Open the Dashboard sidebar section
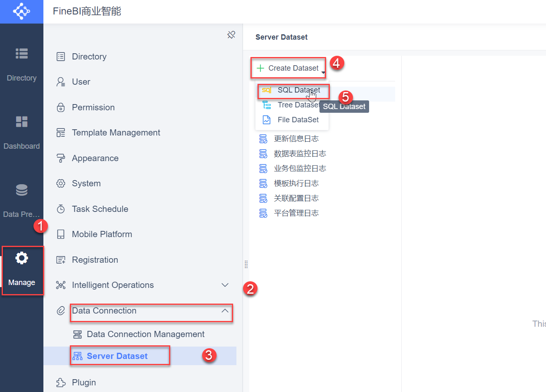The image size is (546, 392). point(21,133)
